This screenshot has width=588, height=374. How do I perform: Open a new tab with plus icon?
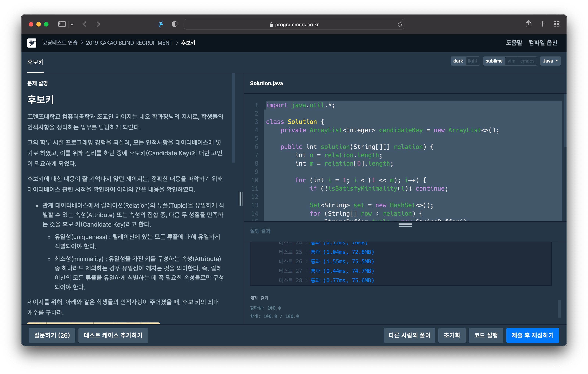pyautogui.click(x=542, y=24)
